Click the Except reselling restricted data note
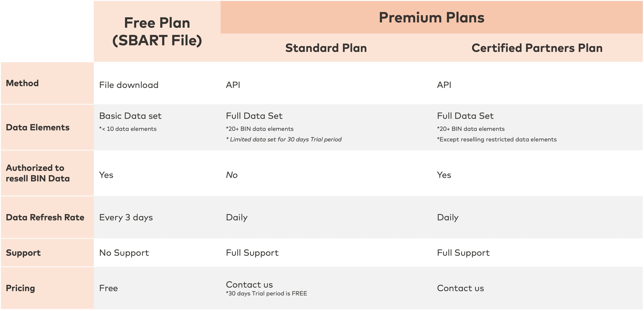 497,140
